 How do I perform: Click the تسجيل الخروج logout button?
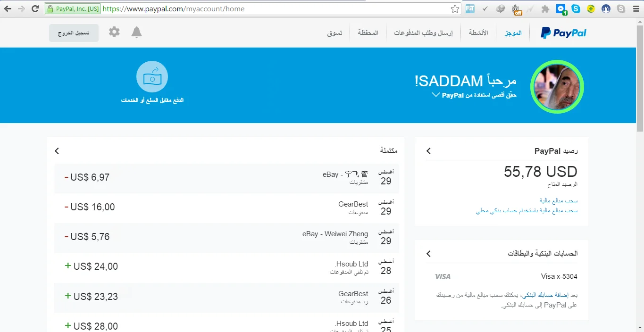click(74, 33)
